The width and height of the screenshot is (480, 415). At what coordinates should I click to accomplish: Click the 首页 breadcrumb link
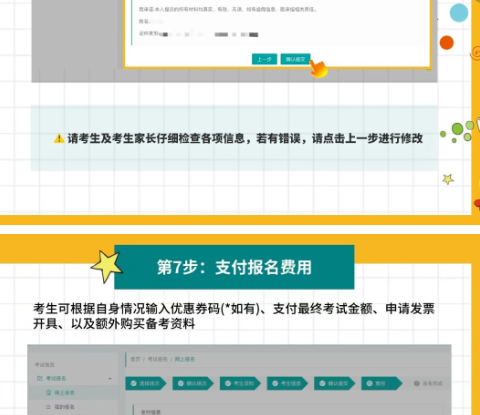point(135,359)
